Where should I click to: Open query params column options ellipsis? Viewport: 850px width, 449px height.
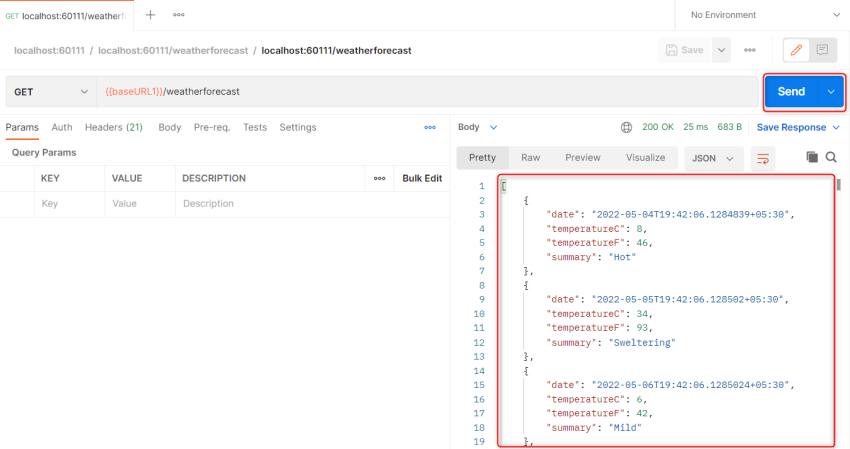point(380,178)
